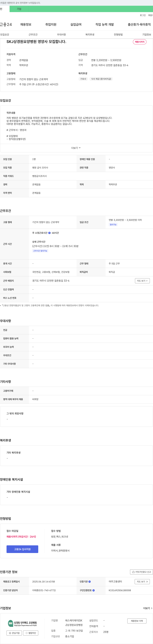
Task: Click address 경기도 여주시 강천면 걸촌동길 33-4 in 근무 예정지
Action: pos(51,281)
